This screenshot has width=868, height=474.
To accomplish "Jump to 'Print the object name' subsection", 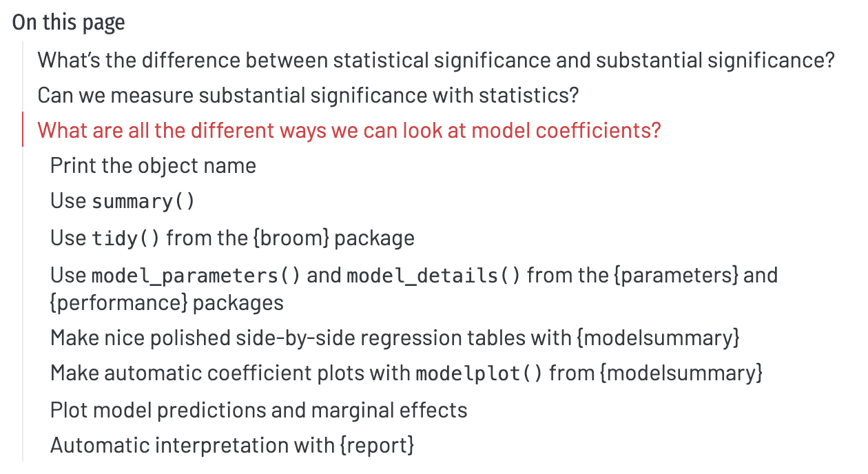I will (x=153, y=165).
